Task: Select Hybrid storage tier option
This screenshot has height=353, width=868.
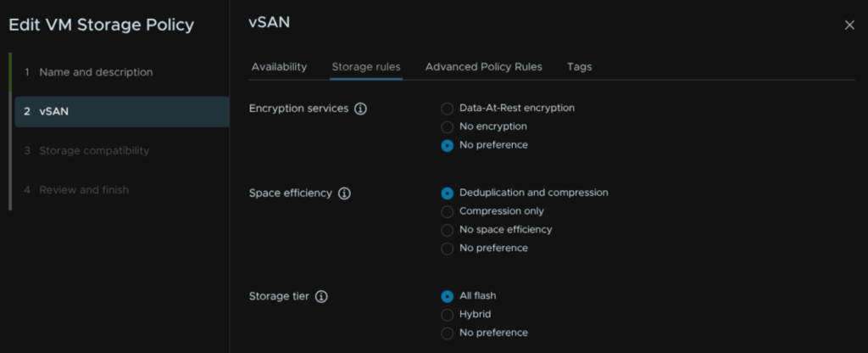Action: click(x=448, y=314)
